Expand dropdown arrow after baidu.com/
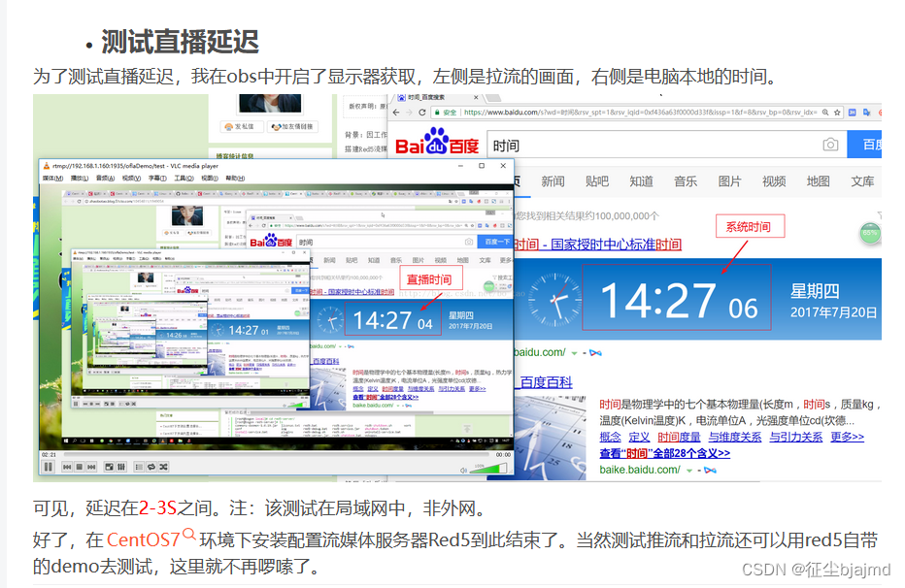Image resolution: width=905 pixels, height=588 pixels. [x=574, y=353]
